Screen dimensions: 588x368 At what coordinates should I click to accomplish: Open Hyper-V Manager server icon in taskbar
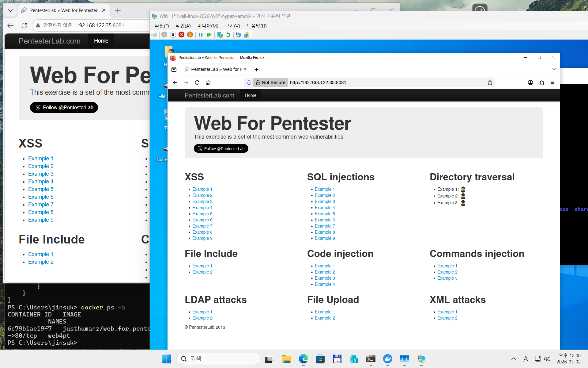[354, 359]
